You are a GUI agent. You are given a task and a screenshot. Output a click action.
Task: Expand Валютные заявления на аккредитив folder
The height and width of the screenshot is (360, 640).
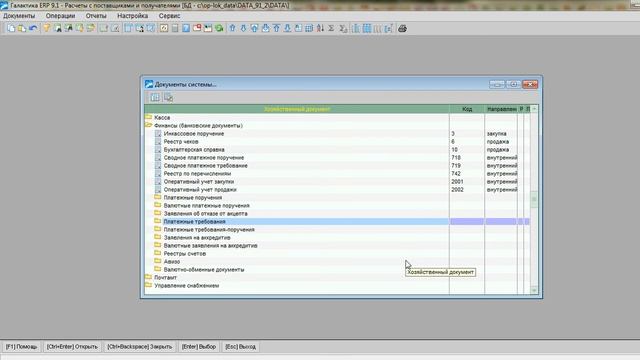tap(158, 245)
